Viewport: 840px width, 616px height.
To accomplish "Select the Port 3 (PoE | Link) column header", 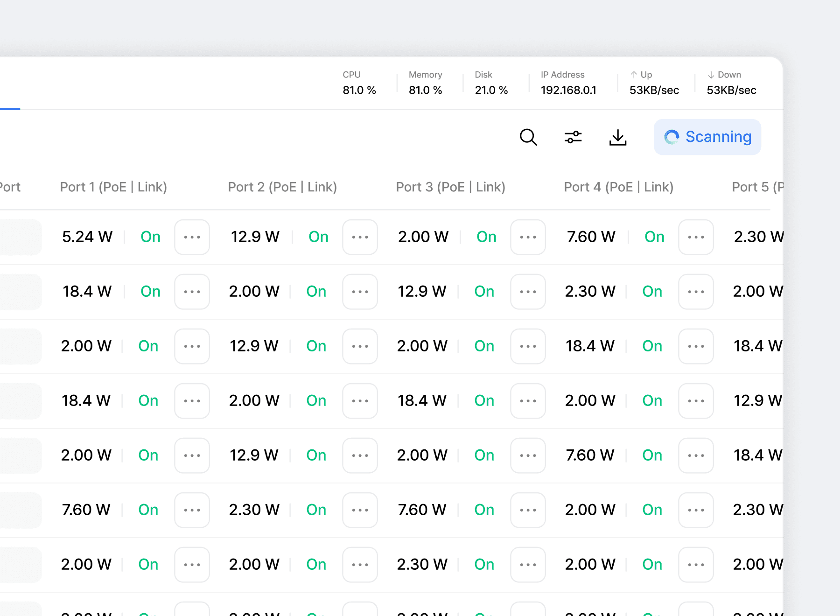I will coord(450,187).
